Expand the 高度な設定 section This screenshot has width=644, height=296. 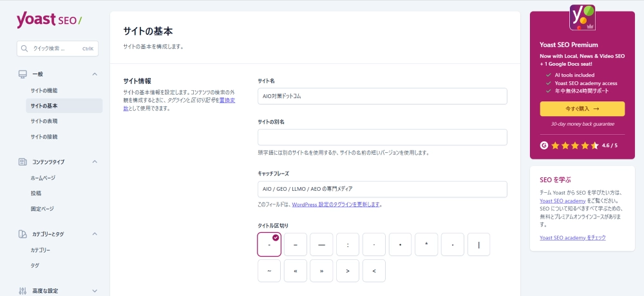pyautogui.click(x=95, y=291)
